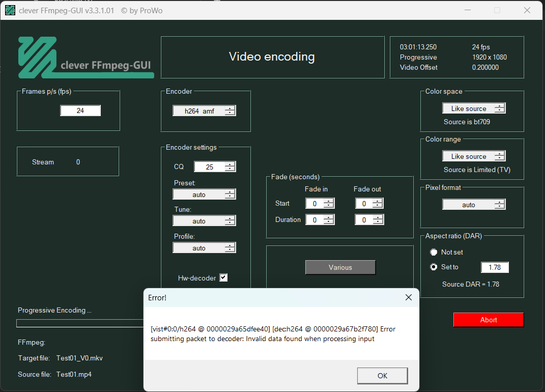Change the Profile auto selector

click(204, 248)
